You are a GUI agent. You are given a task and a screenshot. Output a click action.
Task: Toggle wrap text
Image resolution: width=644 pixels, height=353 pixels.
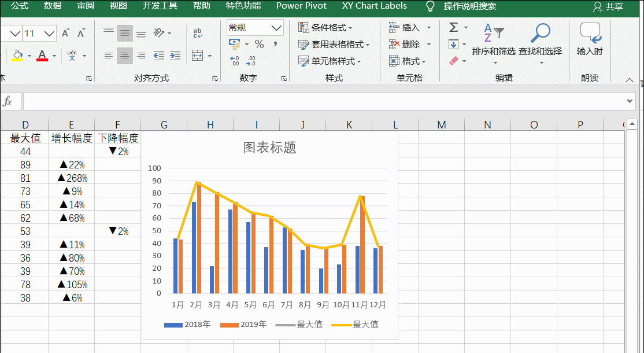(x=198, y=33)
